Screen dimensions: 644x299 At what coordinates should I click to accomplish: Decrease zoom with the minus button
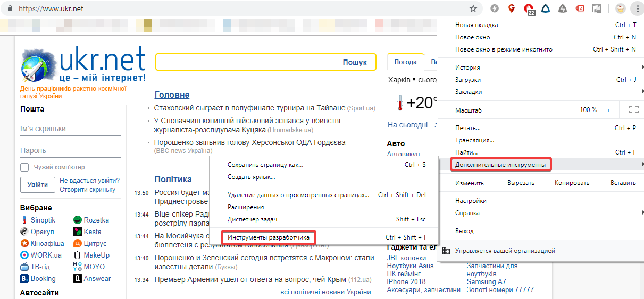[x=568, y=110]
